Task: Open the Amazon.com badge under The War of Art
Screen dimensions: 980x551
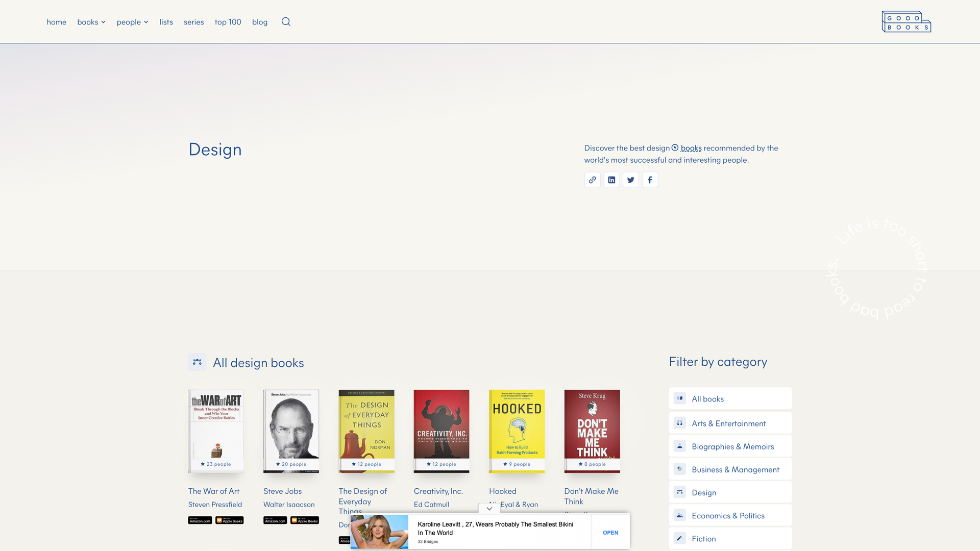Action: 200,520
